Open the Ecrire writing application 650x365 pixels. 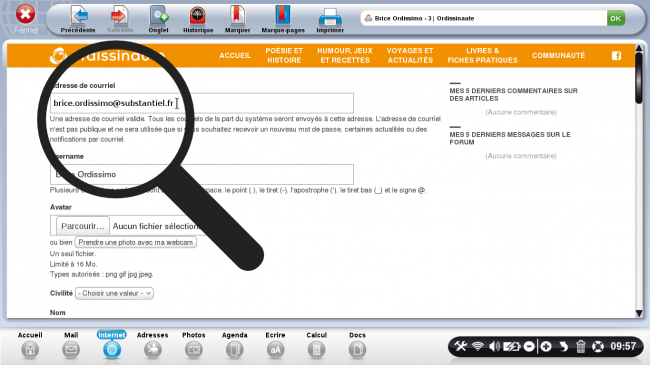[x=275, y=345]
